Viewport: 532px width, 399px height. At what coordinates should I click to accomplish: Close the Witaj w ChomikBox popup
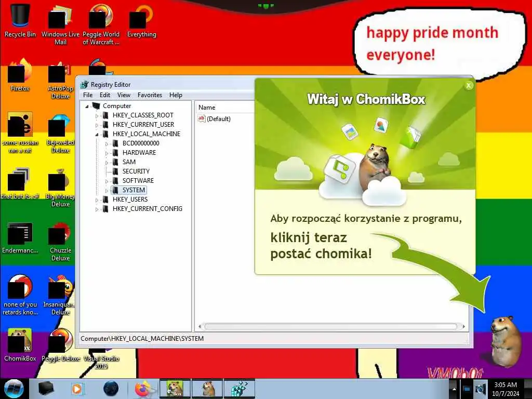[x=469, y=86]
